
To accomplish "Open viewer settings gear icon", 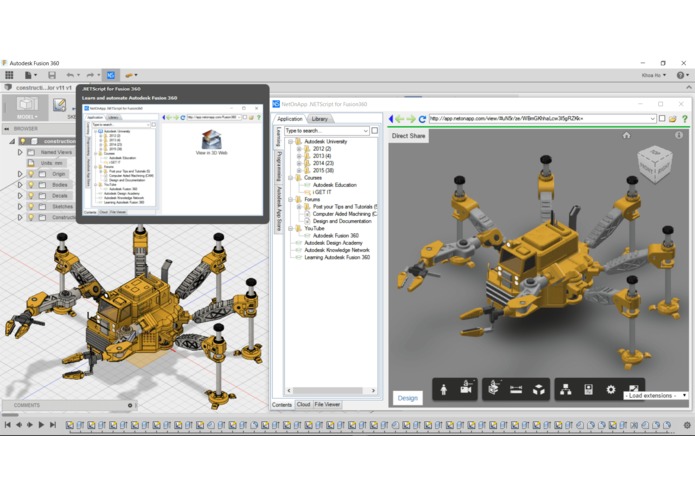I will click(x=611, y=389).
